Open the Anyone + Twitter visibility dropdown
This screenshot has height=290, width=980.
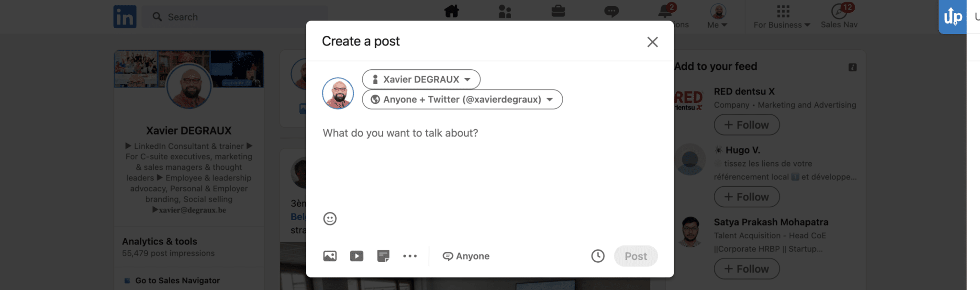tap(462, 100)
